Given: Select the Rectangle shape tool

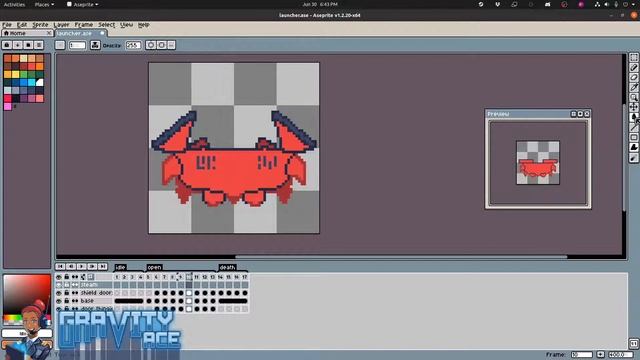Looking at the screenshot, I should coord(633,137).
